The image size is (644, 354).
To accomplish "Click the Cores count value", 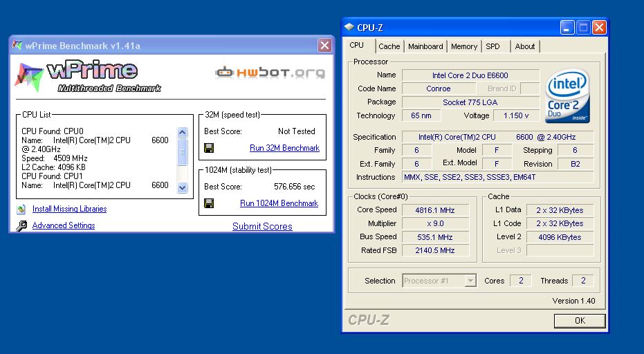I will (521, 281).
